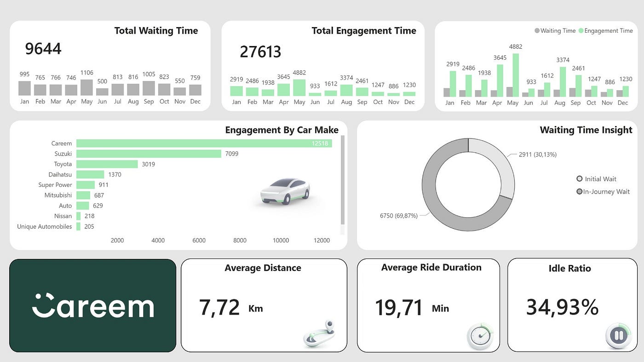
Task: Select Apr bar in Total Engagement Time chart
Action: 283,90
